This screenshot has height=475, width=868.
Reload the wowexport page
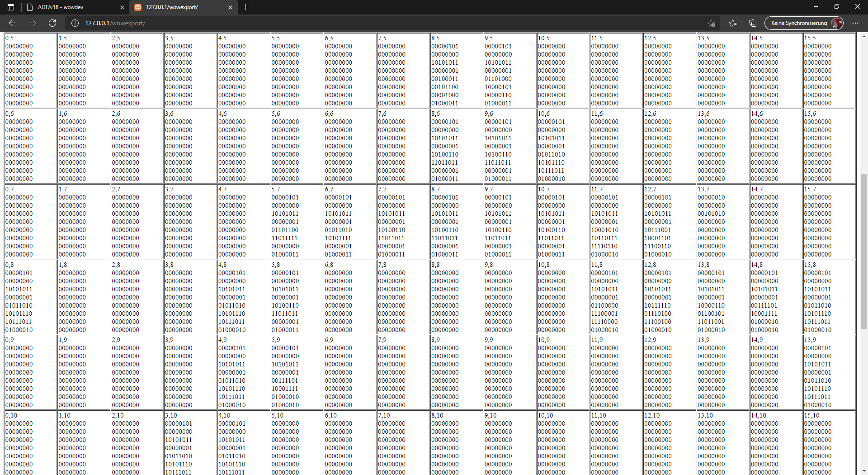click(52, 23)
